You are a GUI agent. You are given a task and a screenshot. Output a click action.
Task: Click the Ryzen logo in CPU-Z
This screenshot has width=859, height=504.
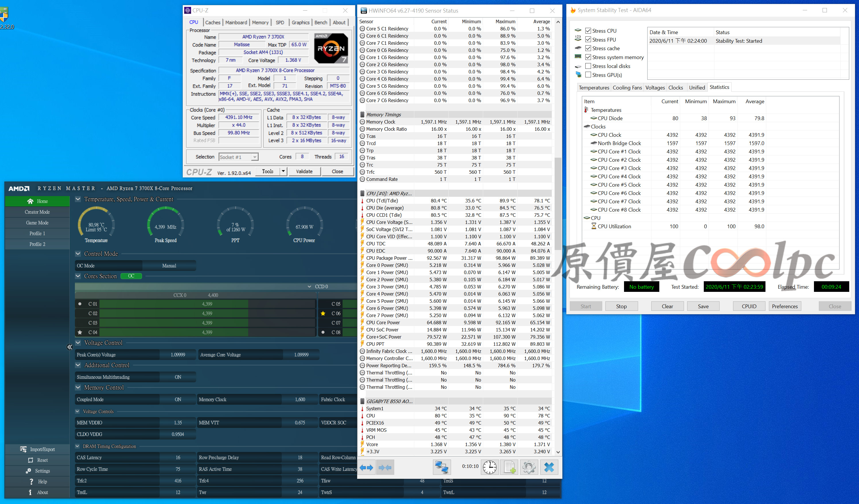(331, 48)
